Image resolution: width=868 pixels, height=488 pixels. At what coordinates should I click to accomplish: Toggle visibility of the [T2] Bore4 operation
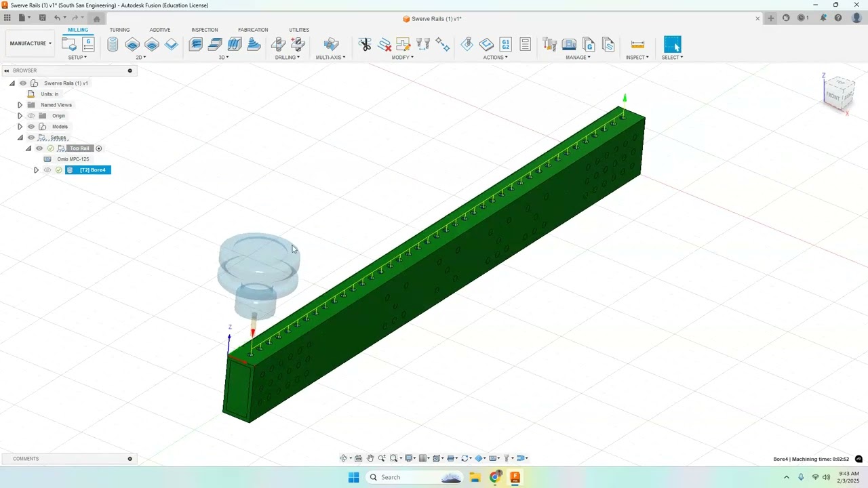click(47, 170)
